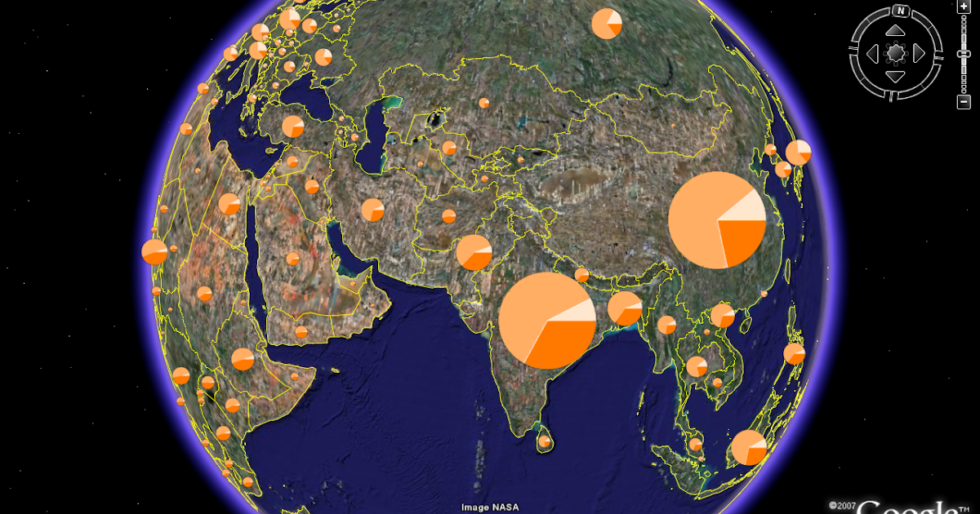
Task: Select the Afghanistan pie chart marker
Action: pos(448,216)
